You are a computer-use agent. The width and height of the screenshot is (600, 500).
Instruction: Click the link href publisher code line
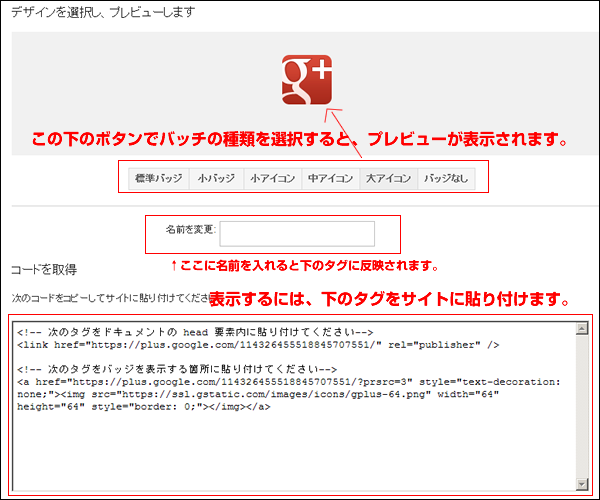tap(258, 345)
